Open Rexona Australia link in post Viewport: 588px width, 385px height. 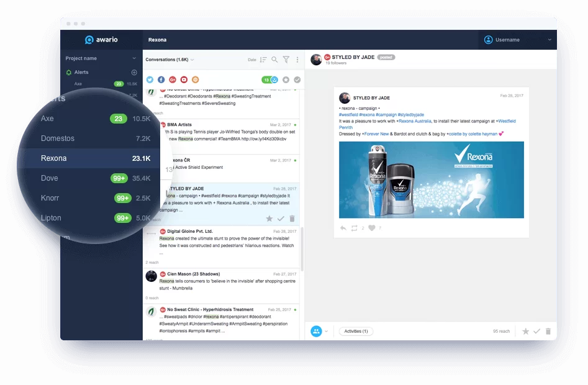[x=414, y=121]
